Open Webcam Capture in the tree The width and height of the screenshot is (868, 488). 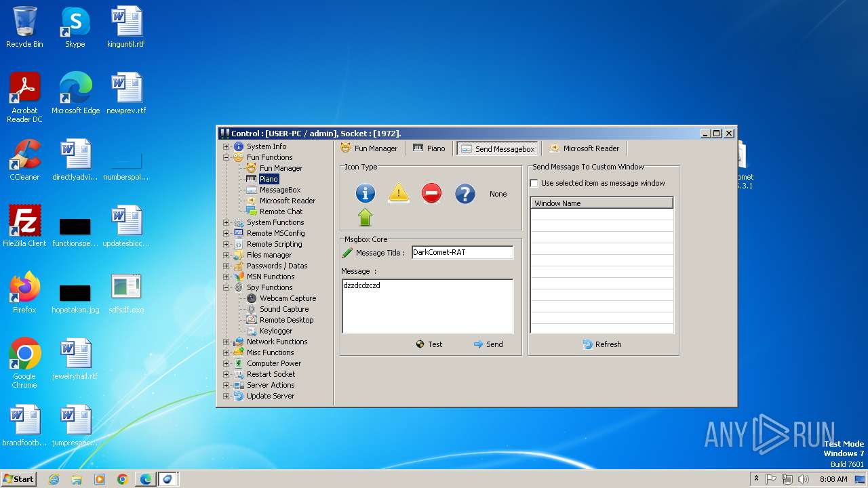288,298
